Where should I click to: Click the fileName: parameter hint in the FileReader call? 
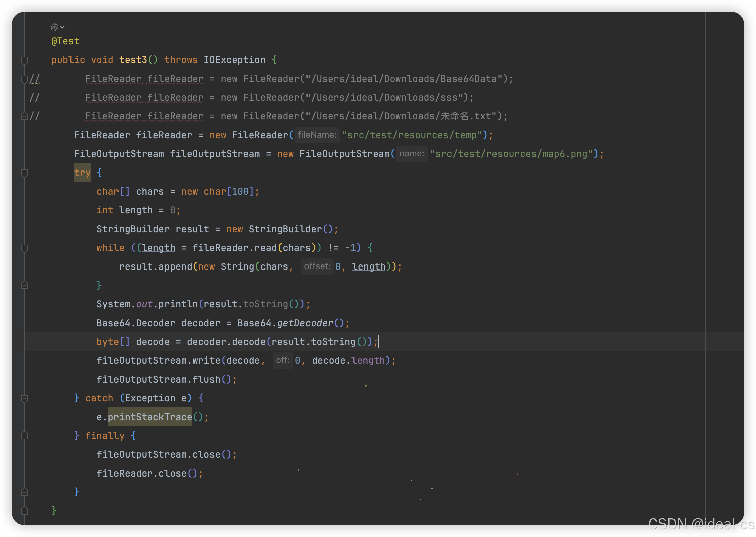[317, 135]
